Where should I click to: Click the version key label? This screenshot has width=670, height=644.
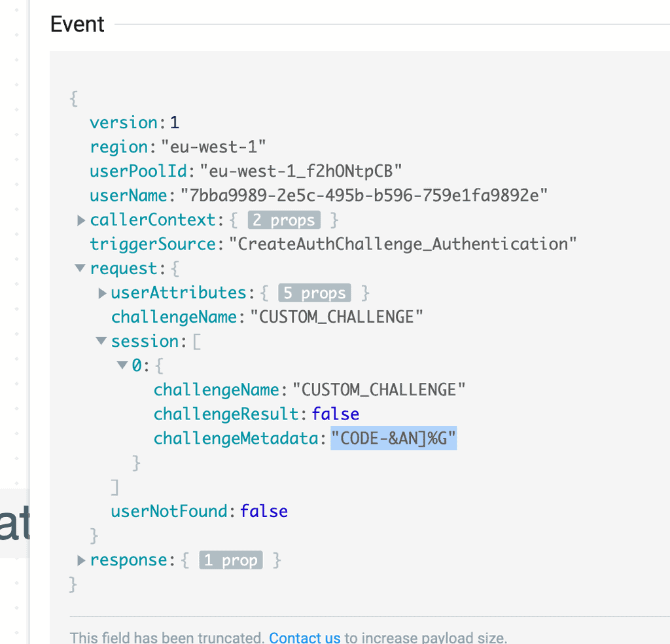coord(124,122)
